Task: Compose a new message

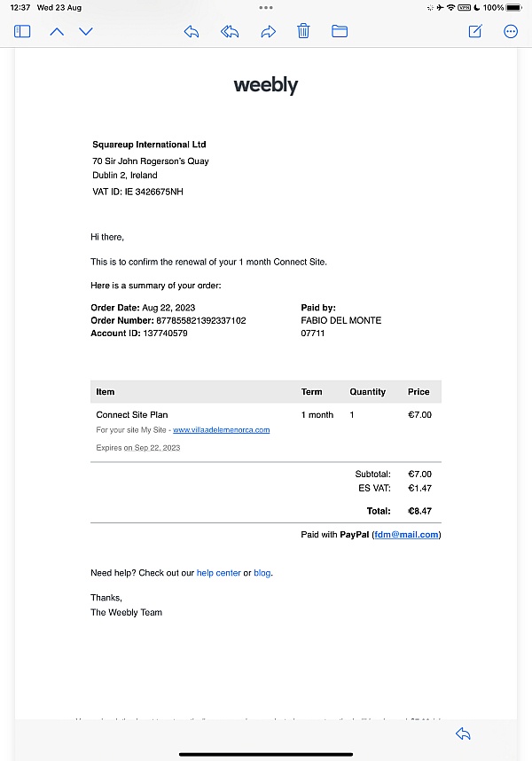Action: point(475,31)
